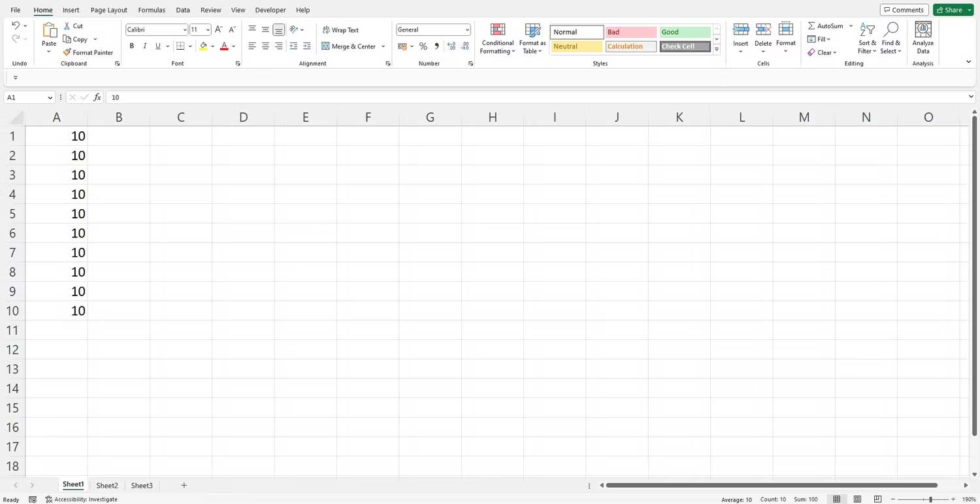
Task: Open the Developer tab
Action: 270,10
